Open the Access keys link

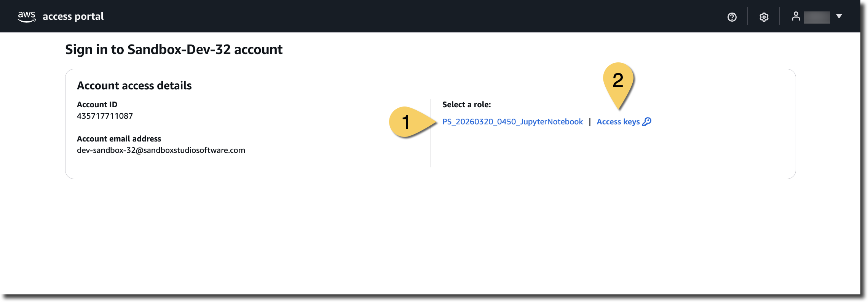coord(618,122)
